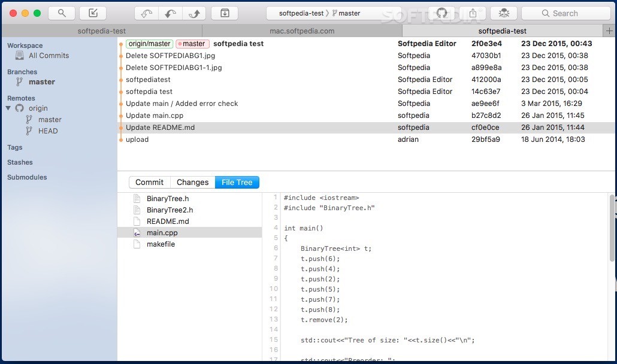617x364 pixels.
Task: Click the red master branch label
Action: 193,44
